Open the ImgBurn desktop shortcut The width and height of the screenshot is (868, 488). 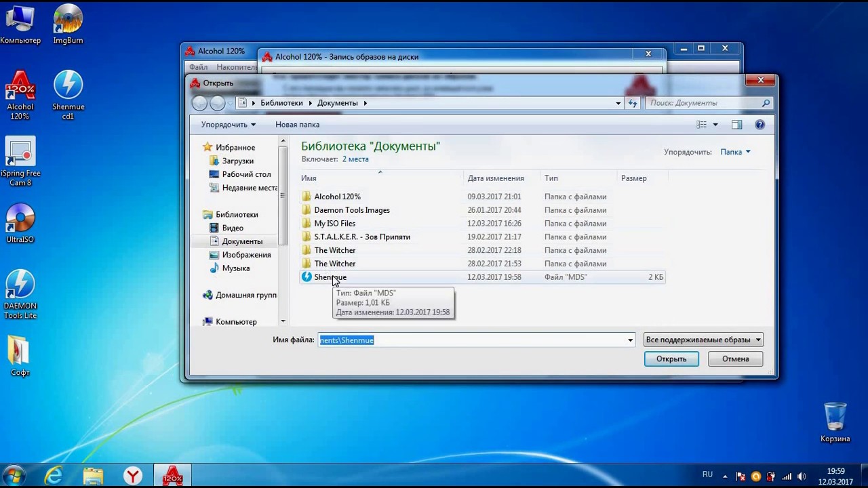click(68, 24)
